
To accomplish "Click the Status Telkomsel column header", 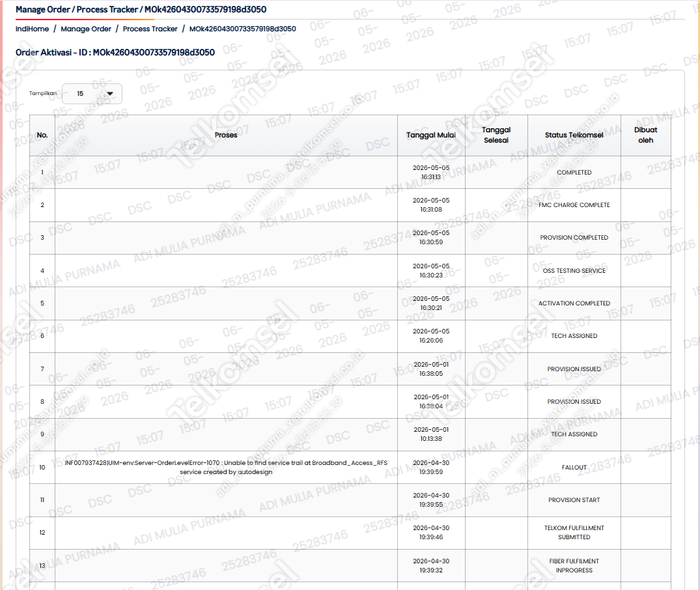I will click(574, 135).
